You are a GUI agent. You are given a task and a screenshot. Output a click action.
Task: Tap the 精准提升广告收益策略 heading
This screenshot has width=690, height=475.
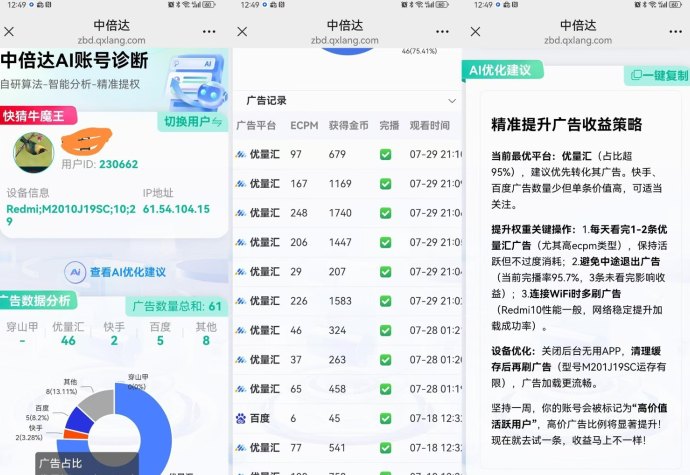tap(566, 125)
